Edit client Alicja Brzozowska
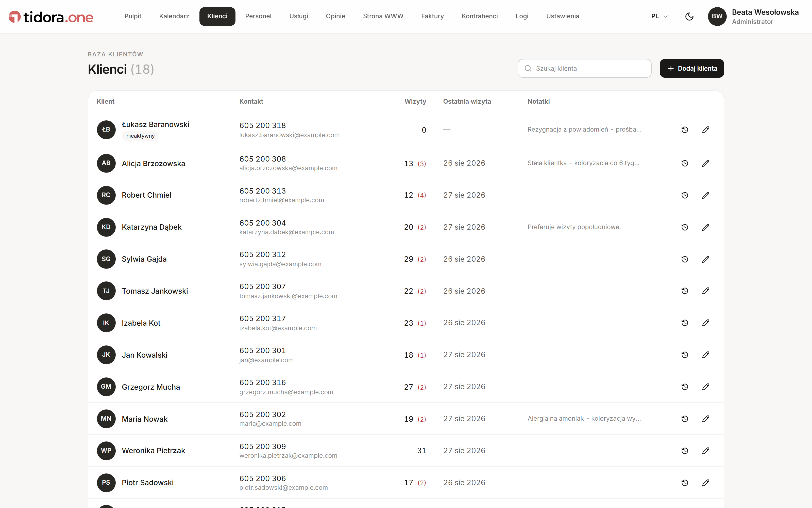 coord(706,163)
